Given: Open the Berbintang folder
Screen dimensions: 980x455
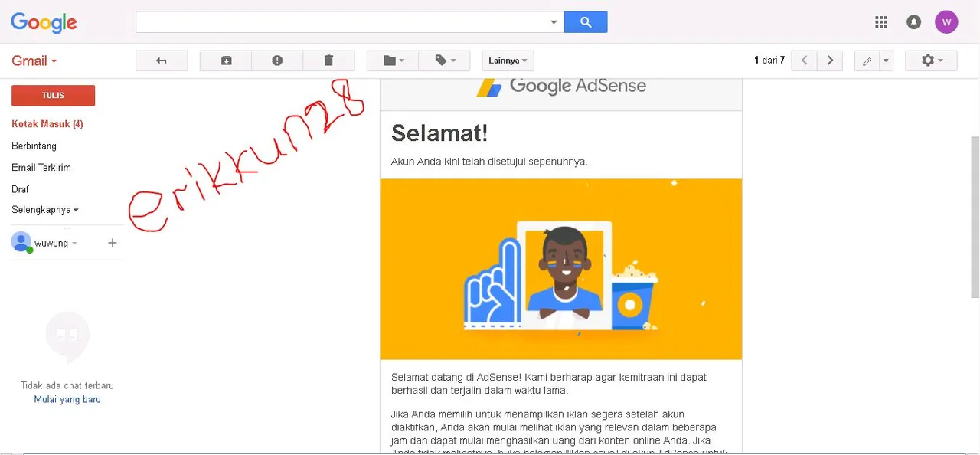Looking at the screenshot, I should [34, 146].
